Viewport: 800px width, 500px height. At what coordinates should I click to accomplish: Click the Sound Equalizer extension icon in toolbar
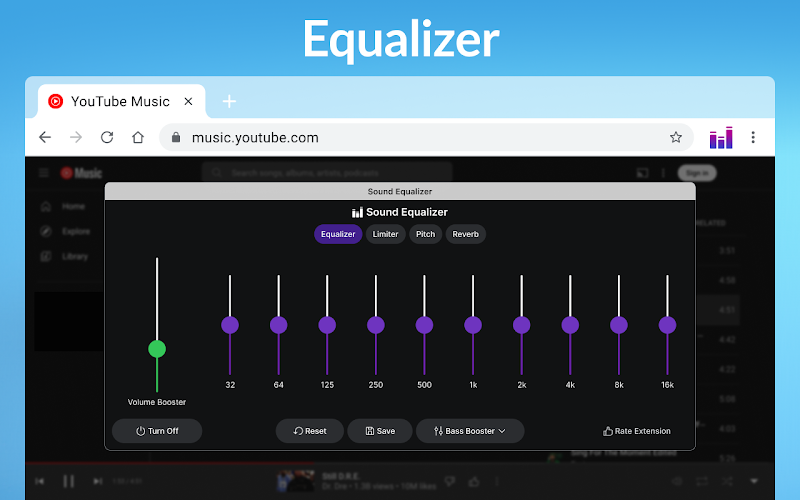(x=721, y=137)
